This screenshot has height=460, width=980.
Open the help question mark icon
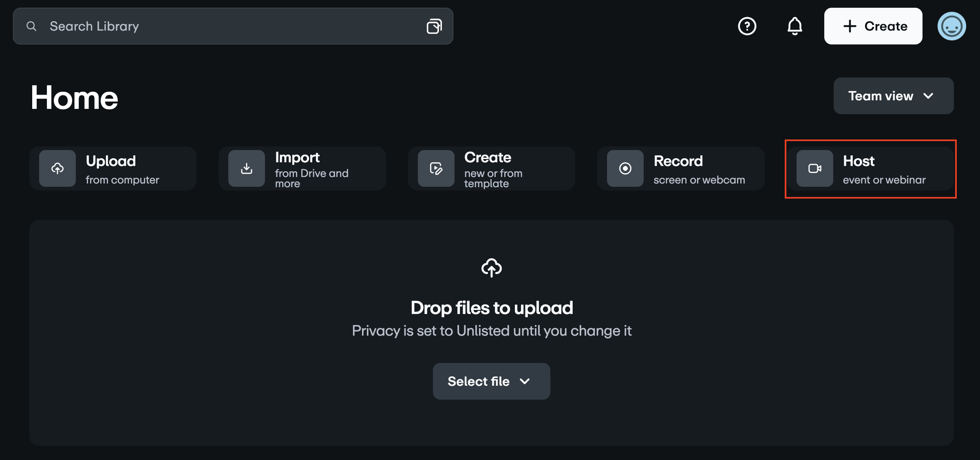tap(747, 26)
